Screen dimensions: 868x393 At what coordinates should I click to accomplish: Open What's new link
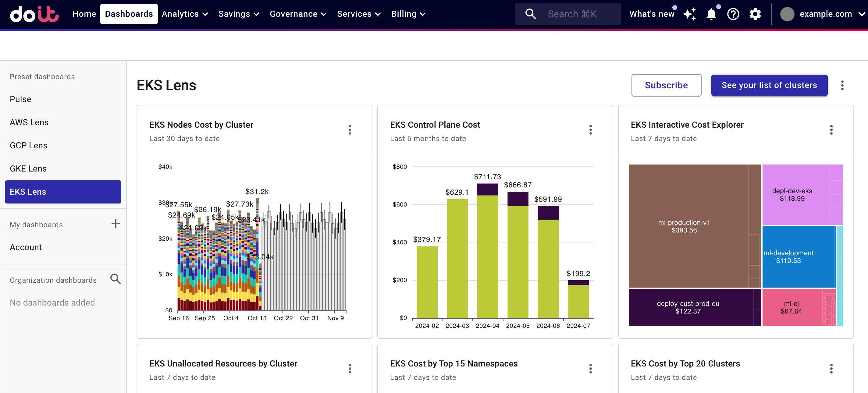(x=652, y=14)
